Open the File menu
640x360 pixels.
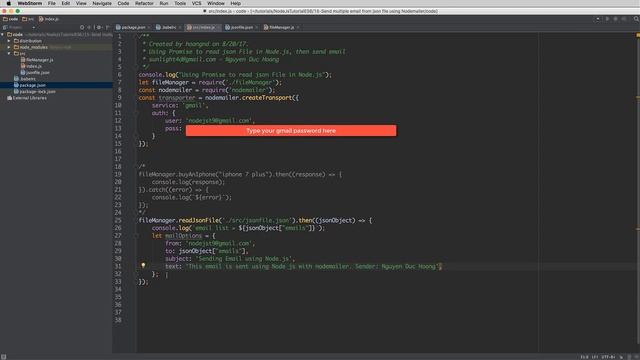click(52, 3)
